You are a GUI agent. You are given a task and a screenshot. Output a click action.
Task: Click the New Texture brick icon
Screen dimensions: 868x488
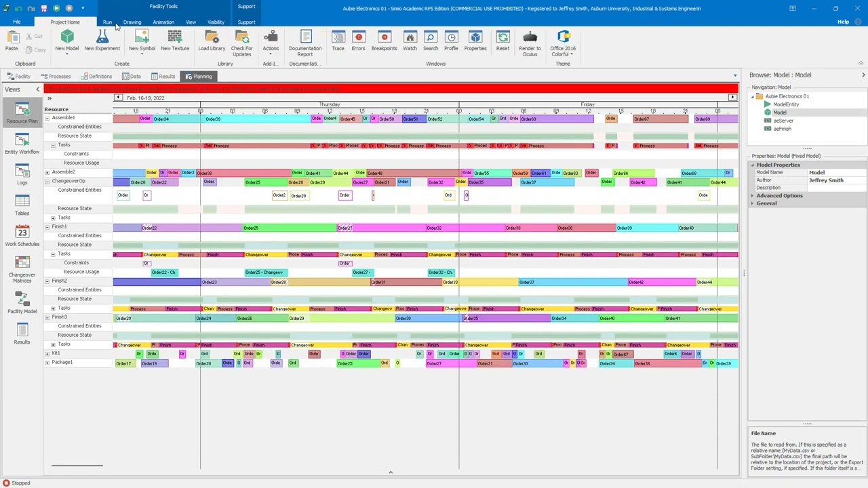[174, 37]
